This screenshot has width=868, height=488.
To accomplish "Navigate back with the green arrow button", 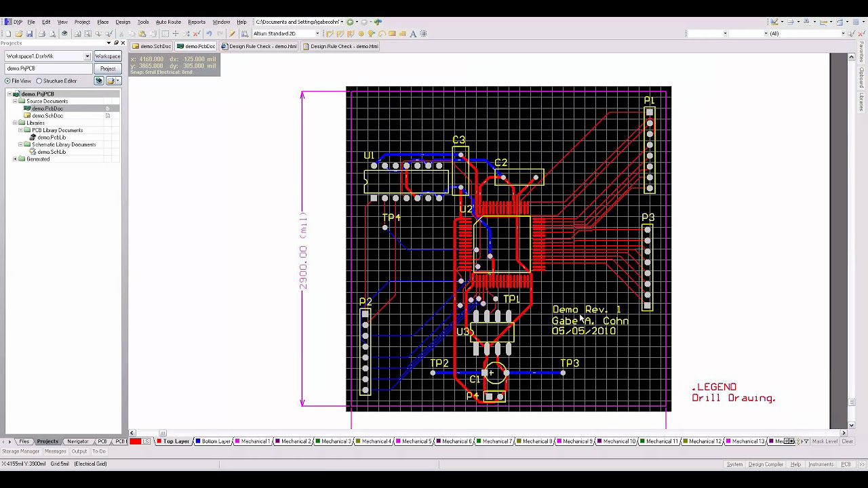I will [351, 22].
